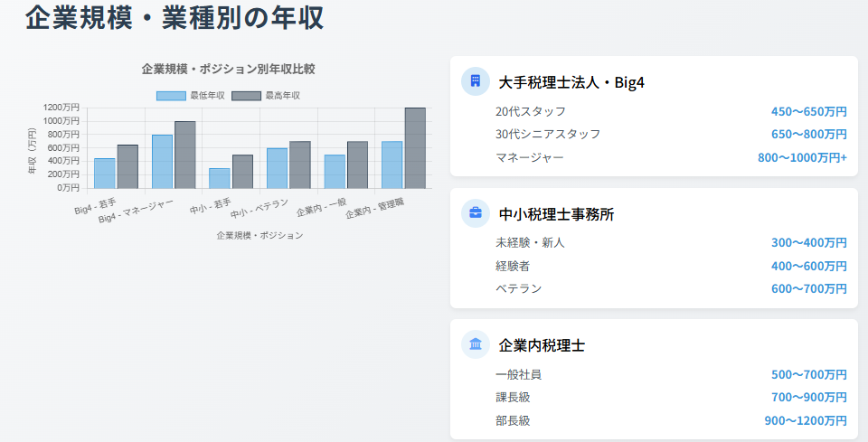Click the light blue 最低年収 legend swatch

pos(171,96)
